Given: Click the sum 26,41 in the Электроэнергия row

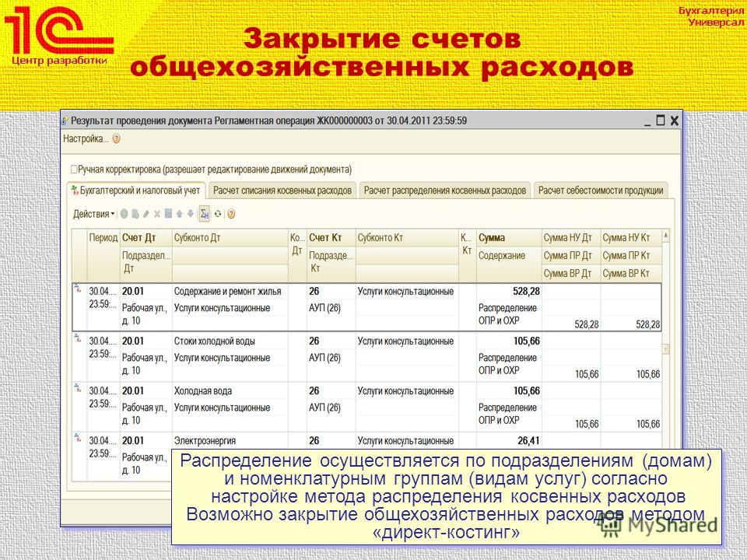Looking at the screenshot, I should [x=529, y=441].
